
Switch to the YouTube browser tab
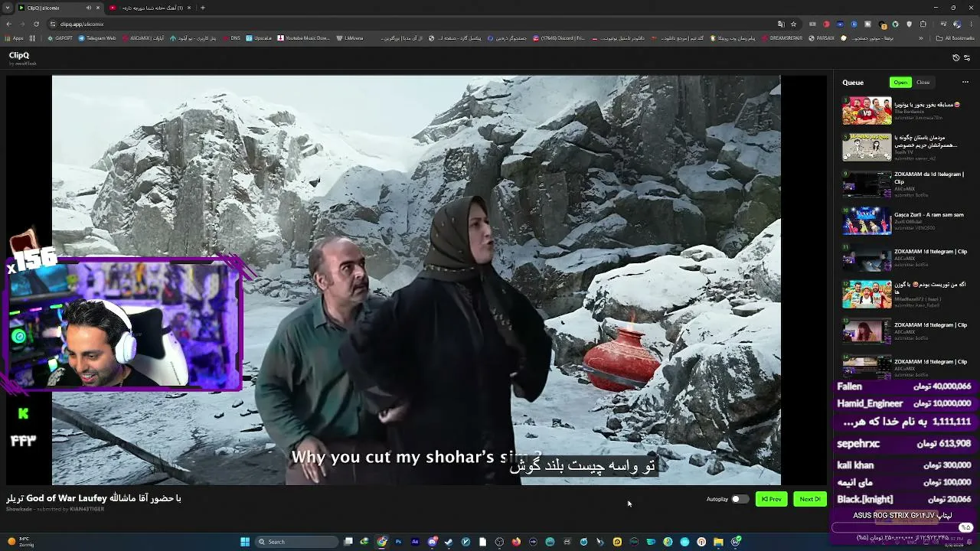(149, 8)
